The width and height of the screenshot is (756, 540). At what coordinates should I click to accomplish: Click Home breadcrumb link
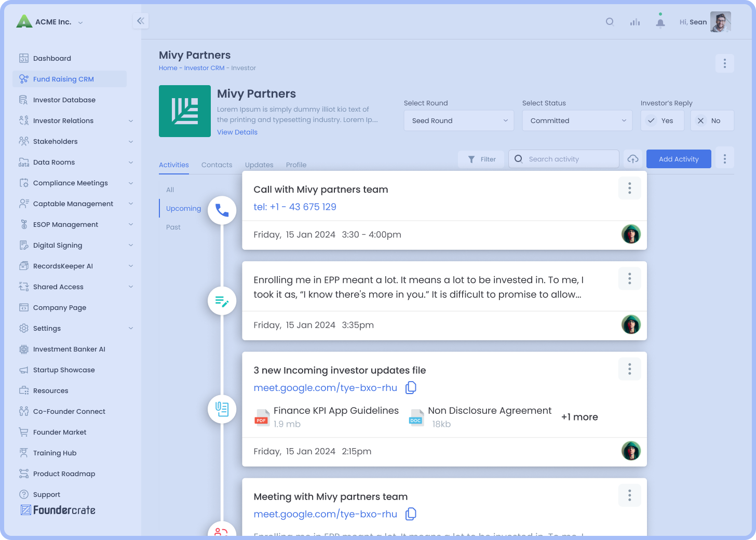point(168,68)
